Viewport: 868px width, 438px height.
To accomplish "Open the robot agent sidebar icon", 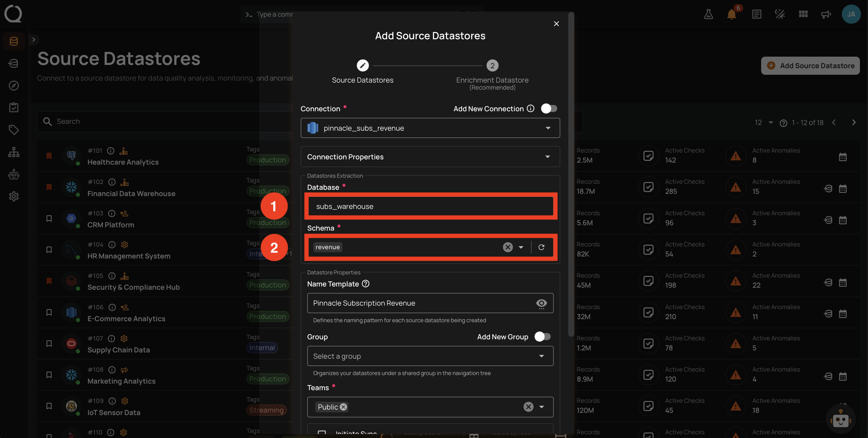I will (14, 174).
